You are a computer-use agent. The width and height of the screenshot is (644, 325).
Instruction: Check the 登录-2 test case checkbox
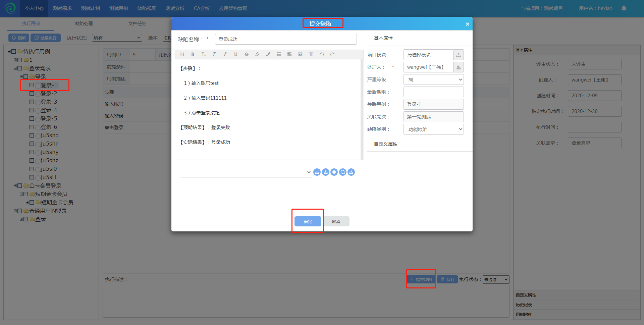(32, 94)
